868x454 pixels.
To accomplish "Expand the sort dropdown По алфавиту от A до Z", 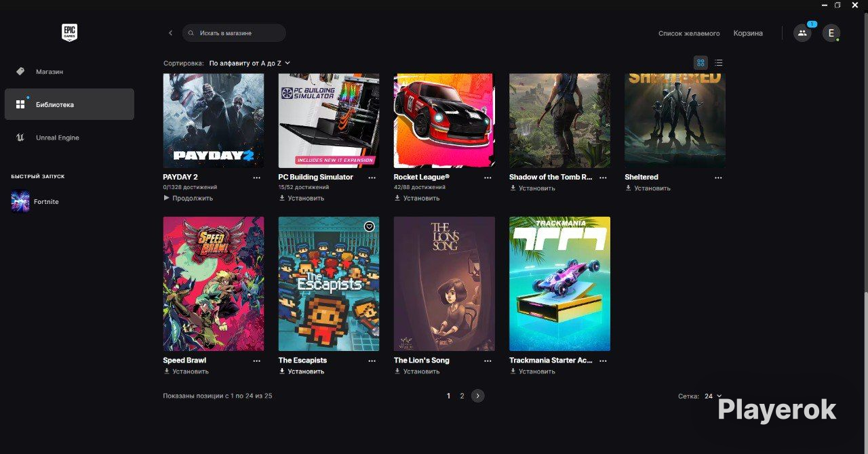I will (x=250, y=63).
